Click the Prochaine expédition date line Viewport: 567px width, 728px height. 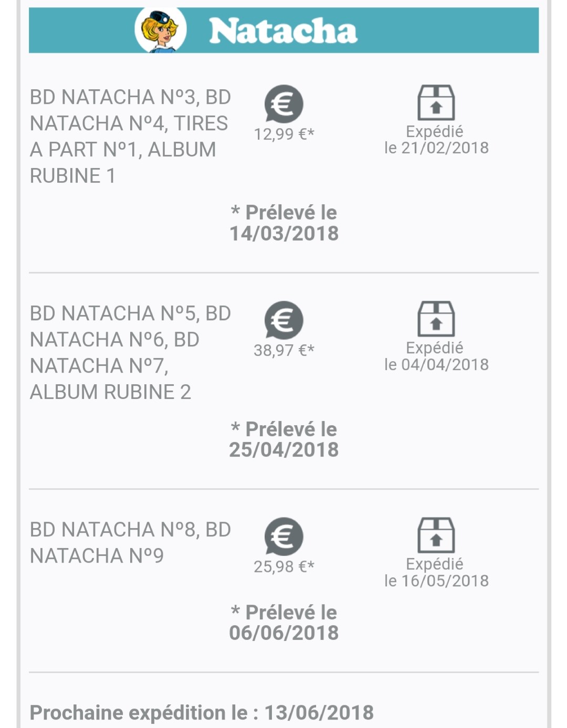point(202,713)
